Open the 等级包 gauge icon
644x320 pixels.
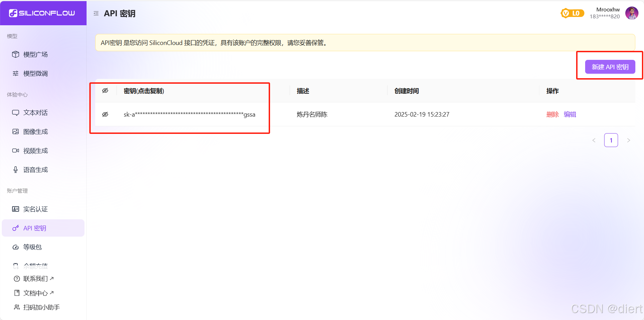click(x=16, y=247)
